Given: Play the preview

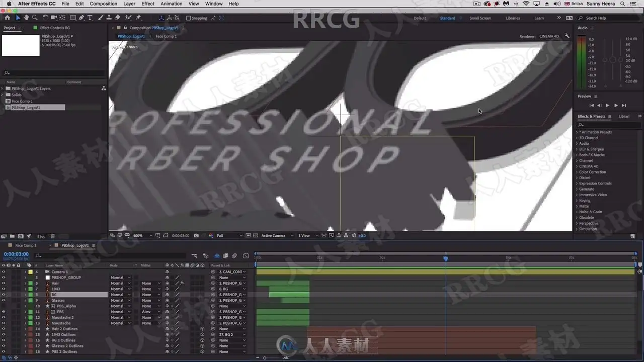Looking at the screenshot, I should point(607,106).
